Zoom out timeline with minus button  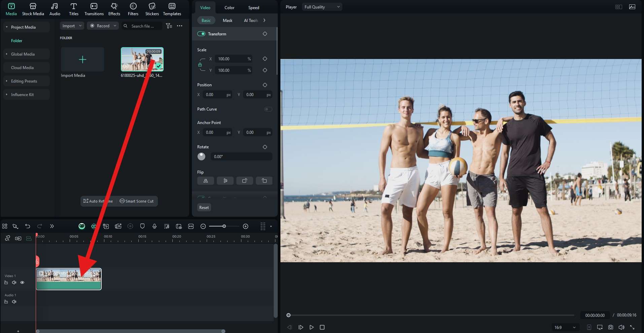click(x=203, y=226)
